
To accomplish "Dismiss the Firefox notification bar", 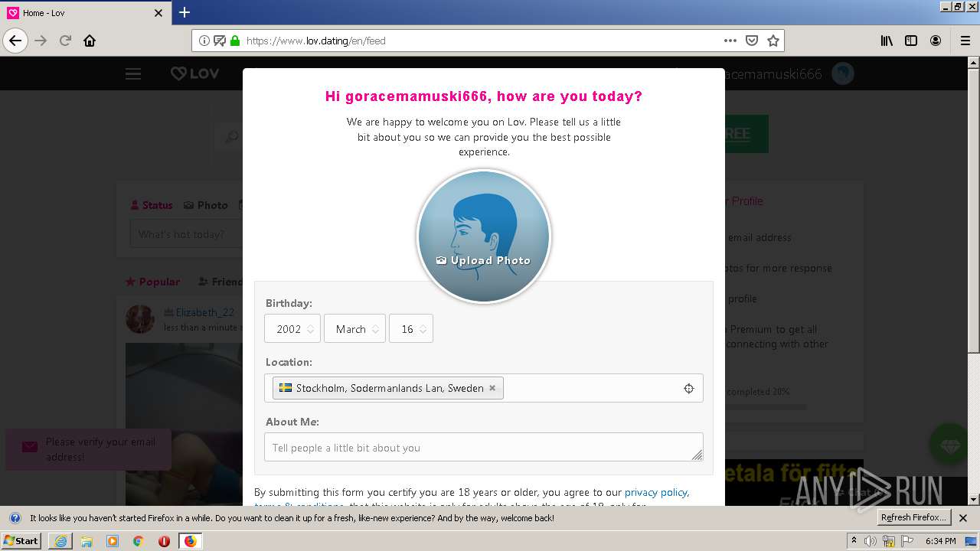I will pos(963,518).
